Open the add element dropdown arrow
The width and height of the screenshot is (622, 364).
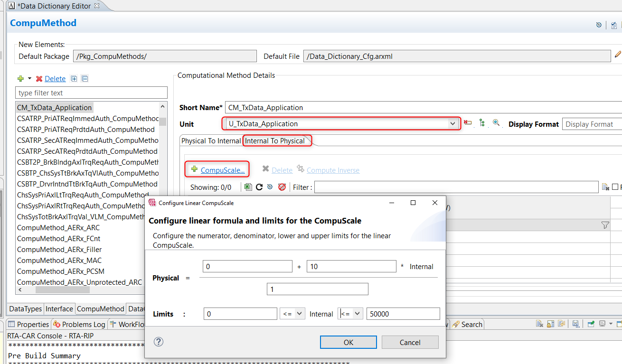[29, 79]
